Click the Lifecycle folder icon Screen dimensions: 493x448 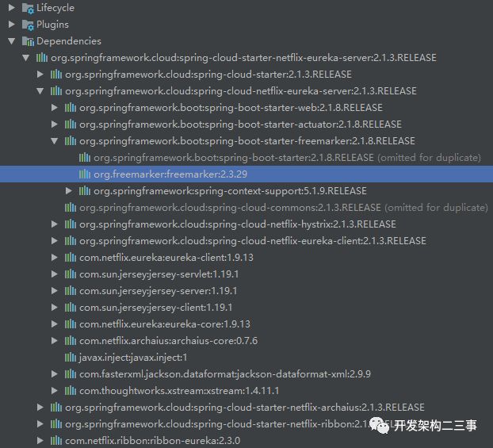(x=28, y=8)
